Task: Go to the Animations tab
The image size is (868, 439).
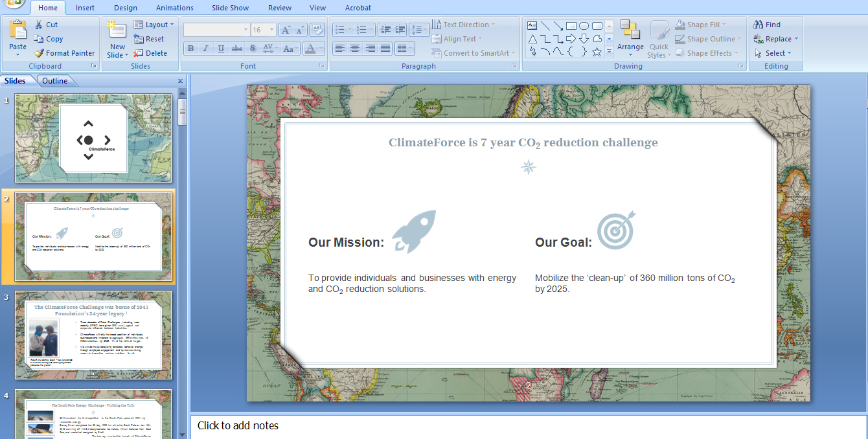Action: coord(175,8)
